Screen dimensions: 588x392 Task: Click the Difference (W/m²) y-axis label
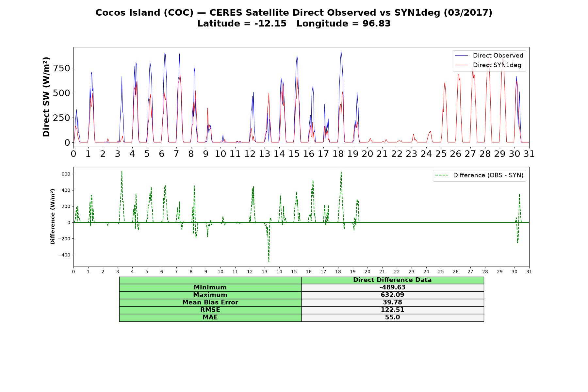pos(53,217)
